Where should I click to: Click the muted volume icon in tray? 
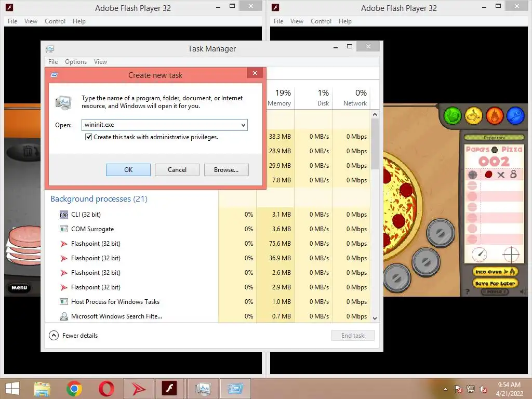[483, 389]
